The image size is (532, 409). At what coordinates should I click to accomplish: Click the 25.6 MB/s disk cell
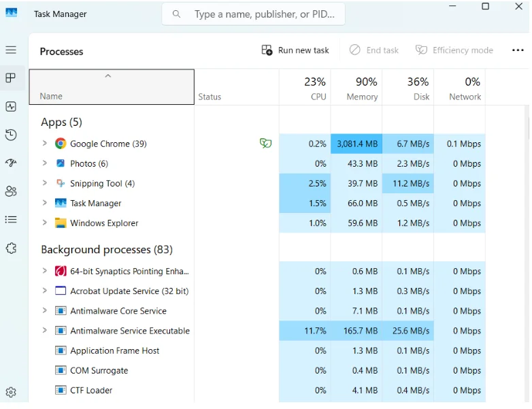(408, 331)
